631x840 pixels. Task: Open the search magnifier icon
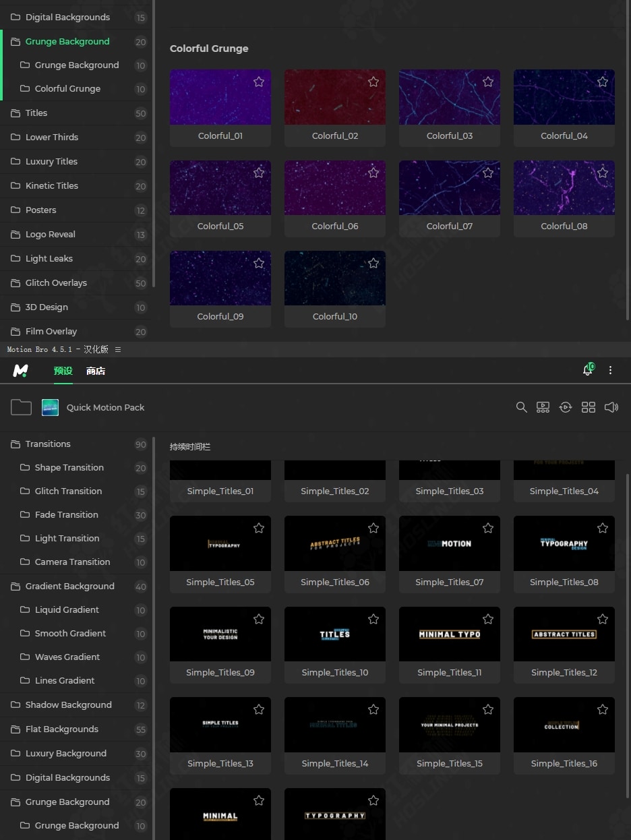[x=521, y=407]
